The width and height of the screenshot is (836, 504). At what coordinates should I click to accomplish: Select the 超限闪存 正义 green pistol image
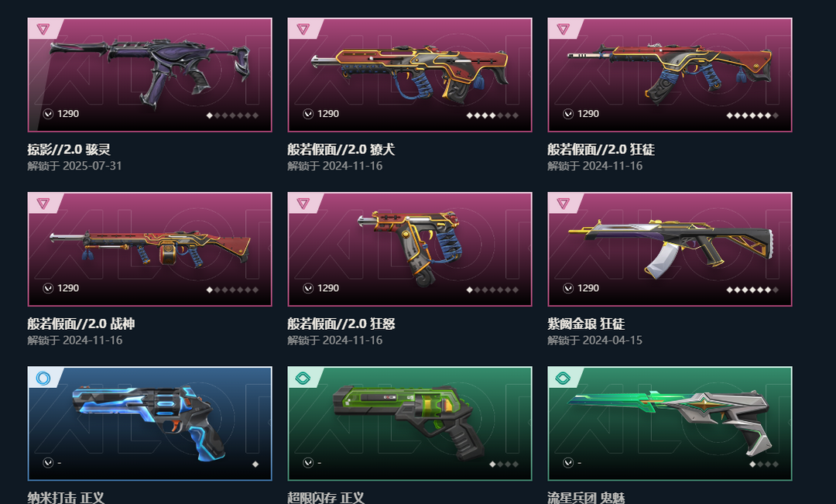(x=410, y=423)
